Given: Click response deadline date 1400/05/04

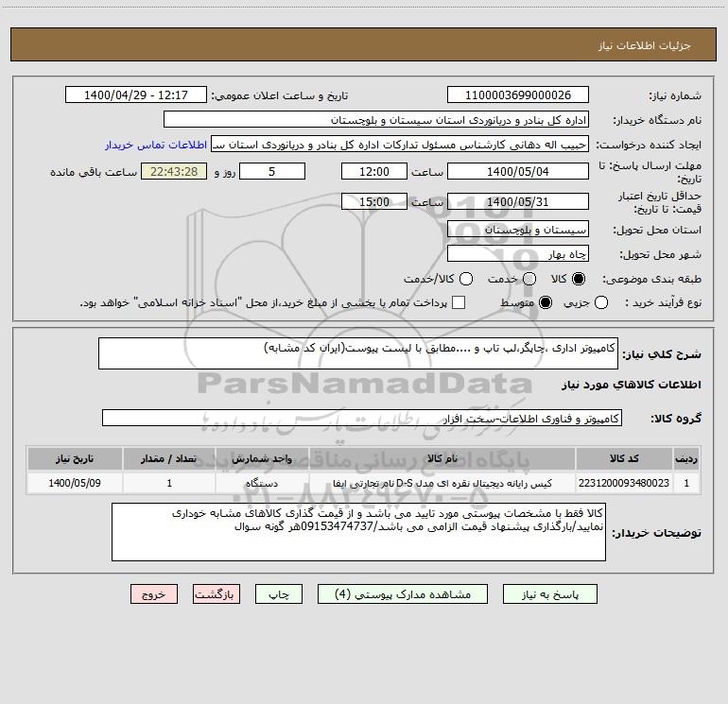Looking at the screenshot, I should pos(518,171).
